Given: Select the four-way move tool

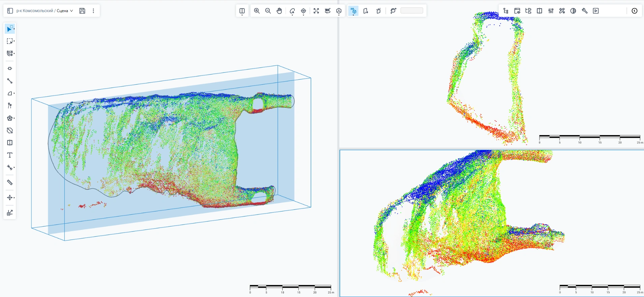Looking at the screenshot, I should (10, 198).
